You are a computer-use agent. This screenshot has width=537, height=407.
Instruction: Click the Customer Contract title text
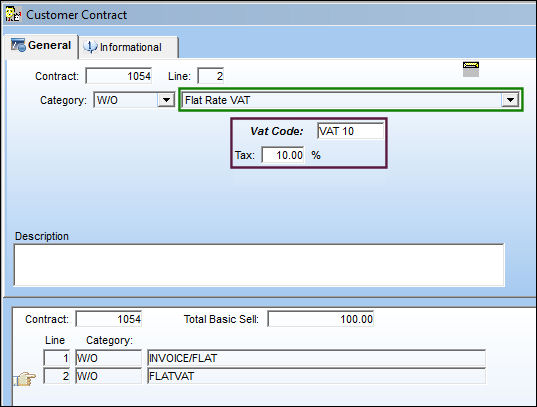[x=76, y=15]
